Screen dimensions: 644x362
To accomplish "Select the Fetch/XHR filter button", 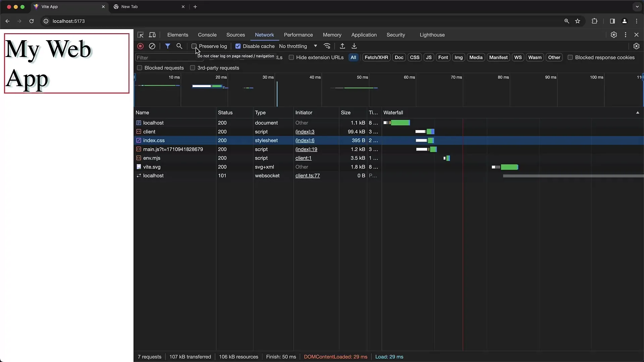I will [376, 57].
